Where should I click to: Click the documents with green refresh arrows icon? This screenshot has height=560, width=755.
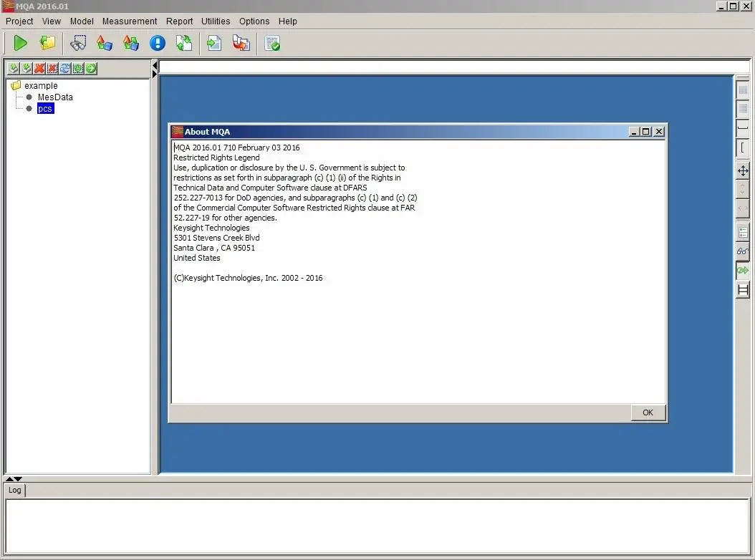point(184,44)
